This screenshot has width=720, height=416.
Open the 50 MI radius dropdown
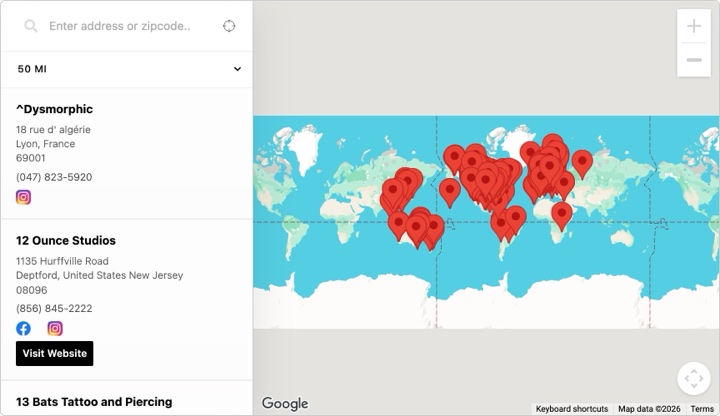[127, 69]
